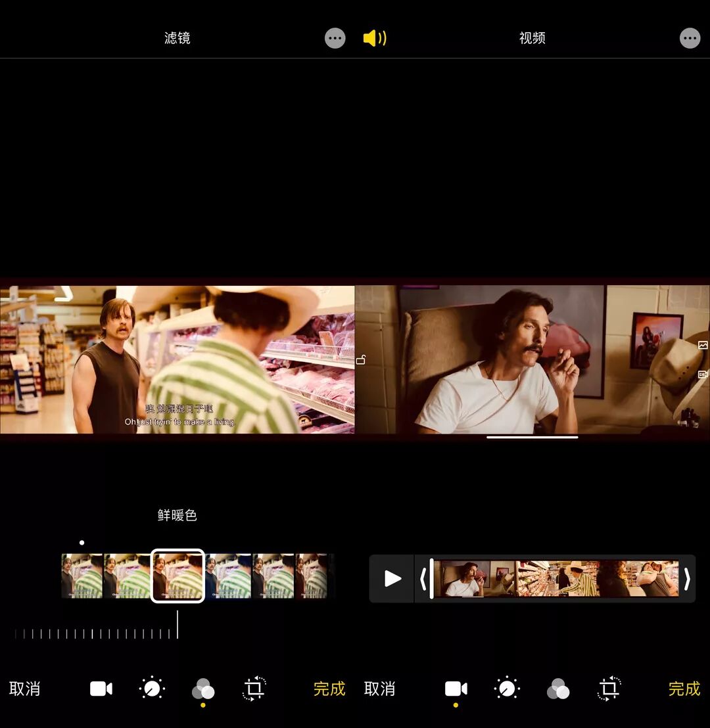
Task: Open more options beside the 视频 title
Action: (x=690, y=38)
